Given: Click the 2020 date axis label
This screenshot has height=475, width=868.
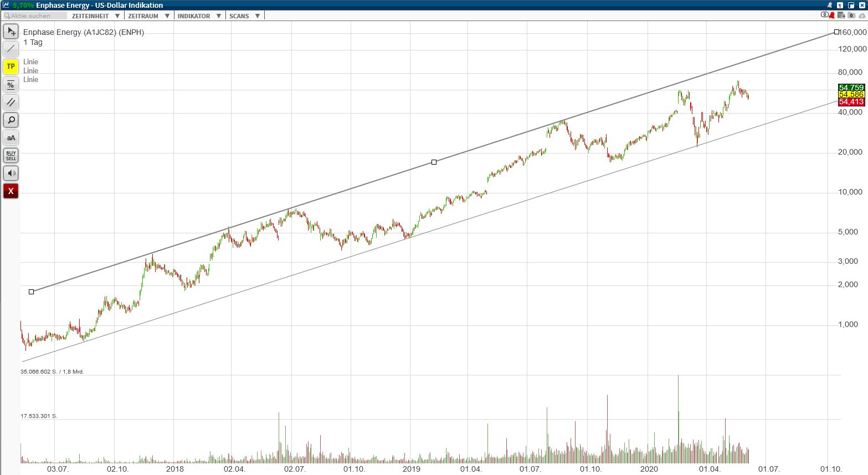Looking at the screenshot, I should click(x=649, y=469).
